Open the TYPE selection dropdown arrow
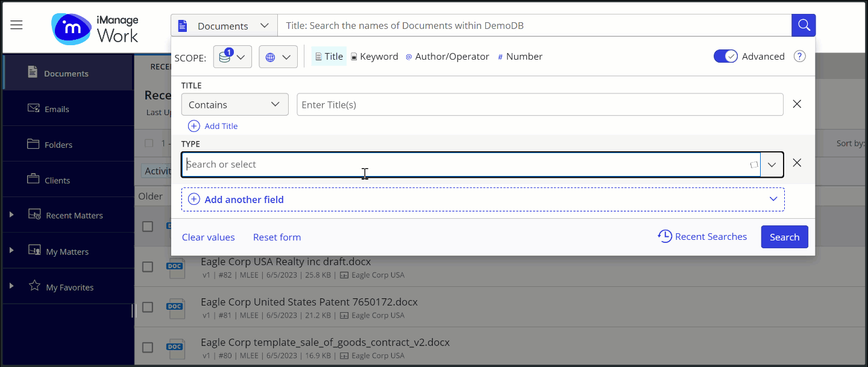 coord(772,164)
